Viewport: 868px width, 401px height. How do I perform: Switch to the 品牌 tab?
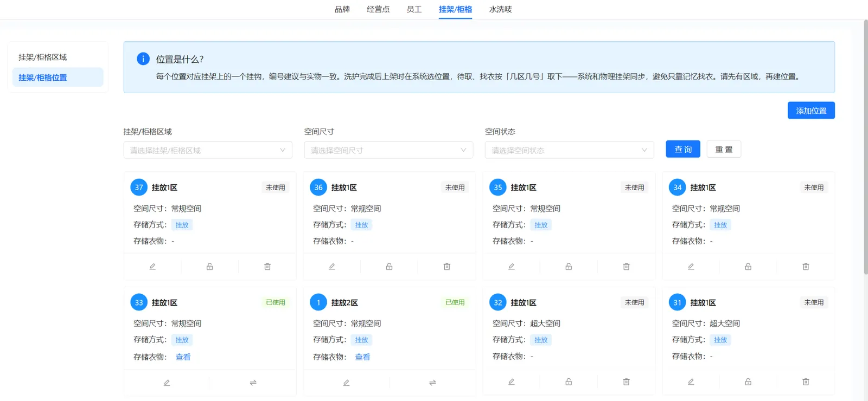(x=342, y=9)
